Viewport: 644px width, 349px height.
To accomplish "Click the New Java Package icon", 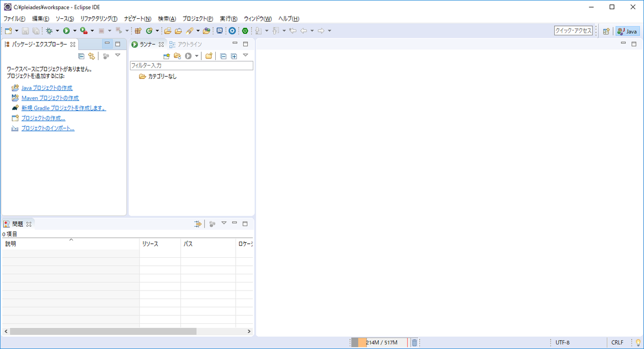I will tap(137, 31).
